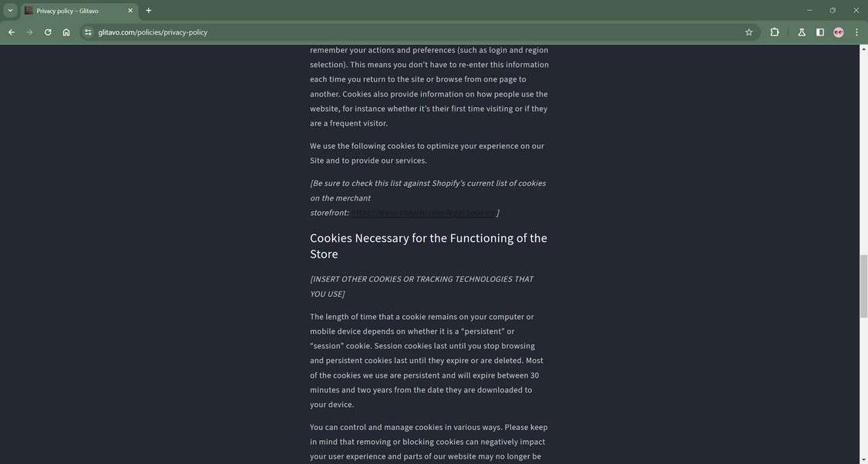Toggle the browser side panel

[820, 32]
